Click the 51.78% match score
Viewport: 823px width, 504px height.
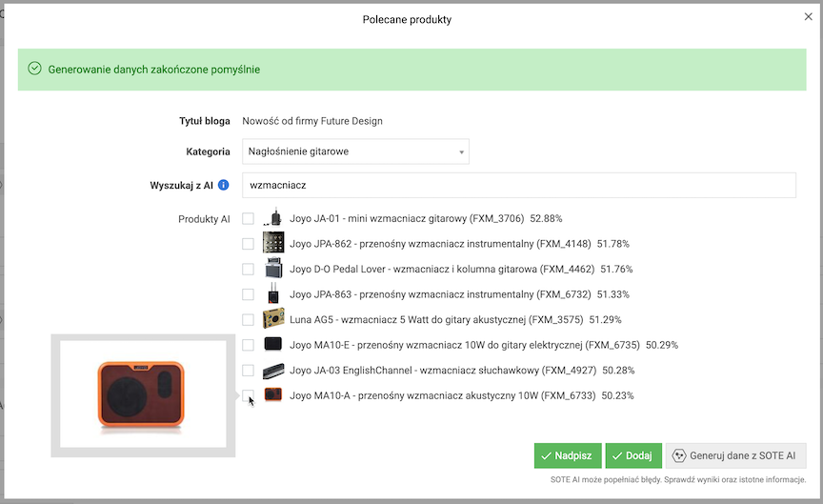pos(613,244)
